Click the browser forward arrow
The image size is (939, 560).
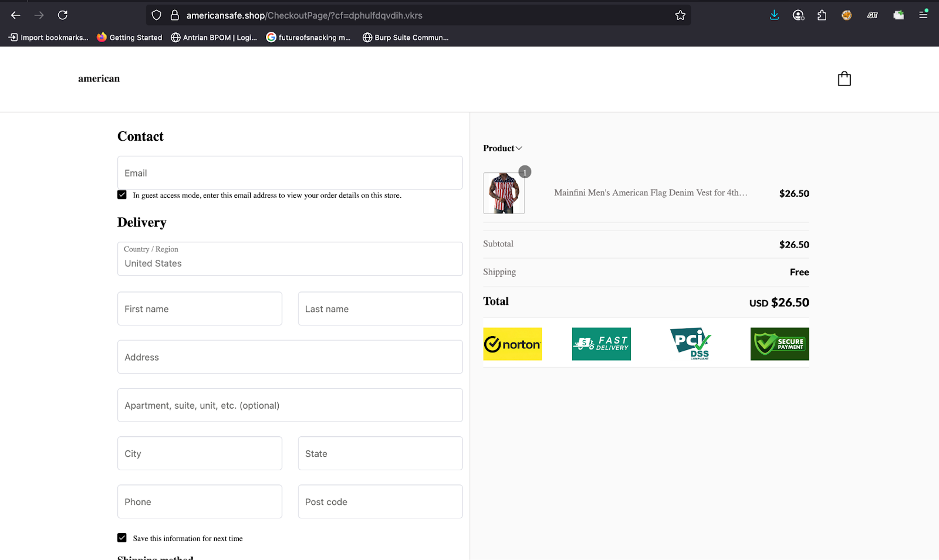point(39,15)
